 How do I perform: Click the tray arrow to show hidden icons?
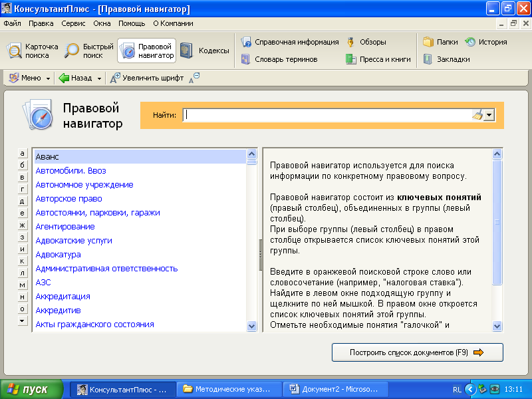(x=470, y=389)
